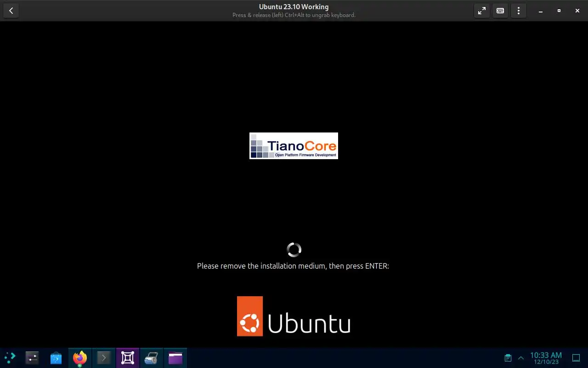This screenshot has width=588, height=368.
Task: Click the window title 'Ubuntu 23.10 Working'
Action: (x=294, y=7)
